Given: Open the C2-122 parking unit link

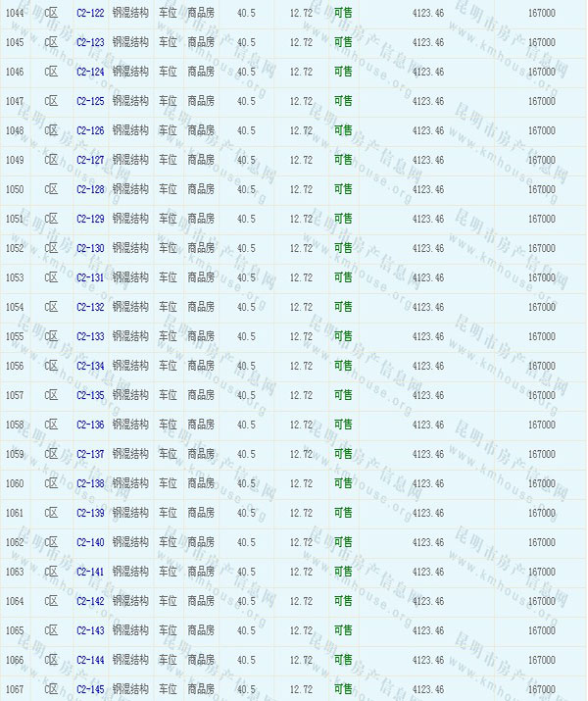Looking at the screenshot, I should click(x=90, y=14).
